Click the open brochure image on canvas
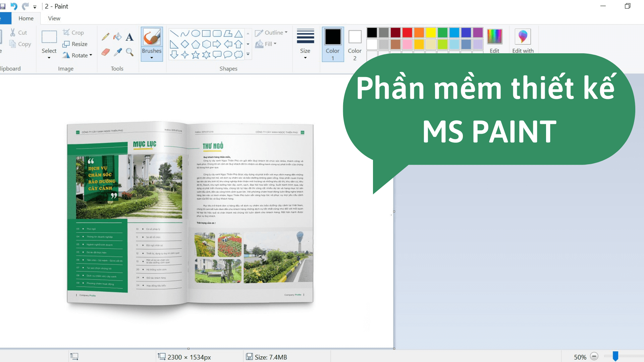 (x=190, y=213)
